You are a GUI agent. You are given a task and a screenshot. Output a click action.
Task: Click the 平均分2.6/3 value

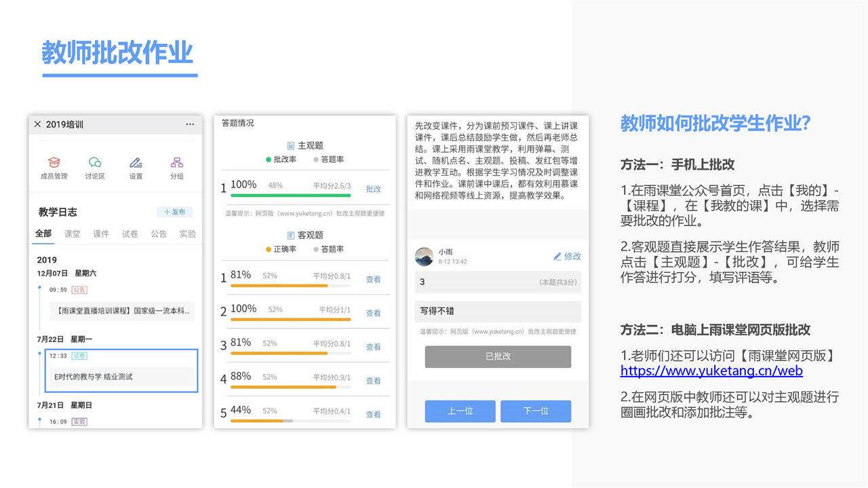pyautogui.click(x=332, y=185)
